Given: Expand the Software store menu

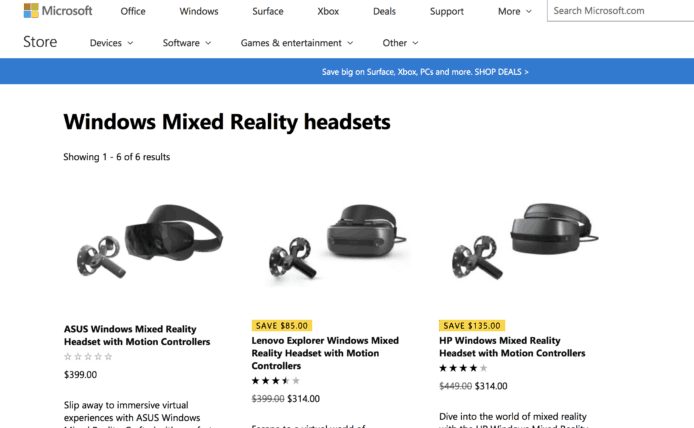Looking at the screenshot, I should point(187,43).
